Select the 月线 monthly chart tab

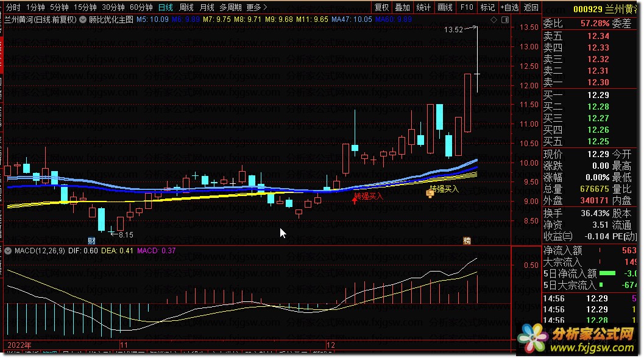[x=207, y=7]
